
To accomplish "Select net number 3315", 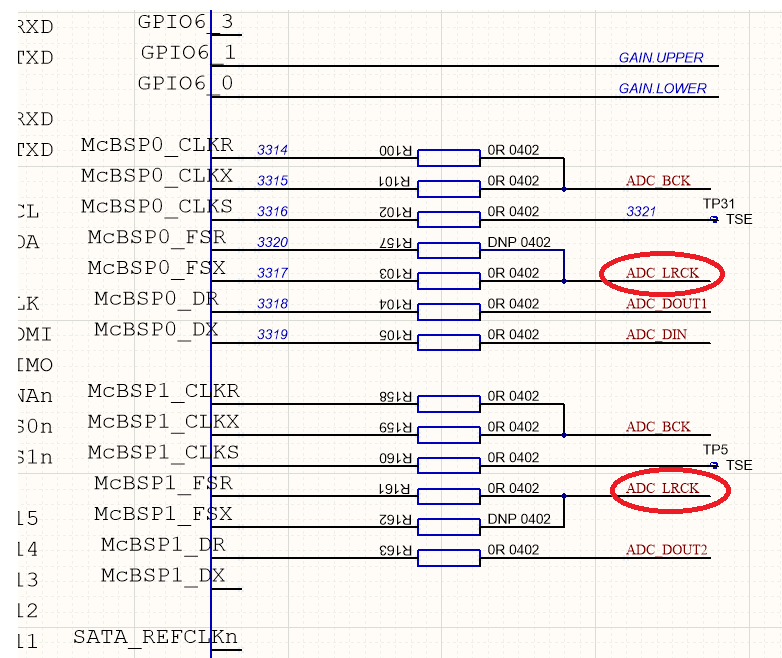I will point(272,181).
